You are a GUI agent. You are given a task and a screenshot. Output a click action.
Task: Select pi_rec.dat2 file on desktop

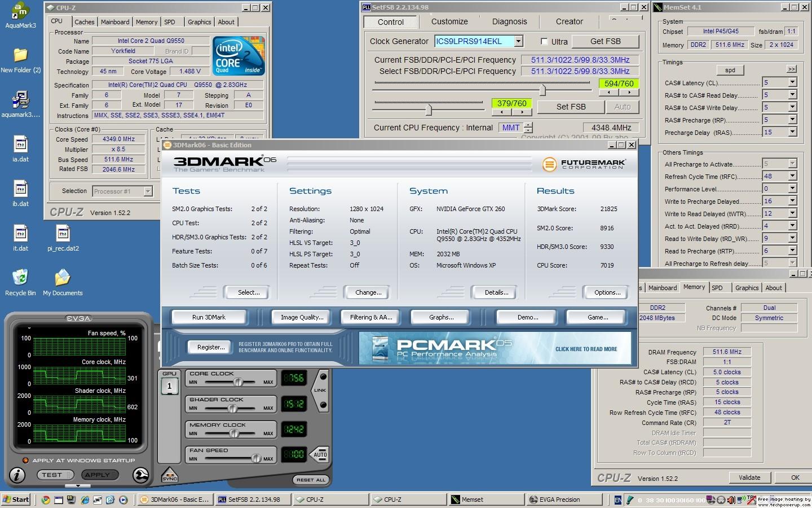pyautogui.click(x=63, y=238)
